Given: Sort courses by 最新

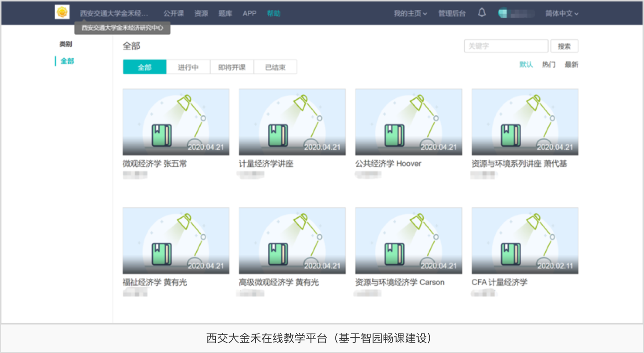Looking at the screenshot, I should [571, 65].
